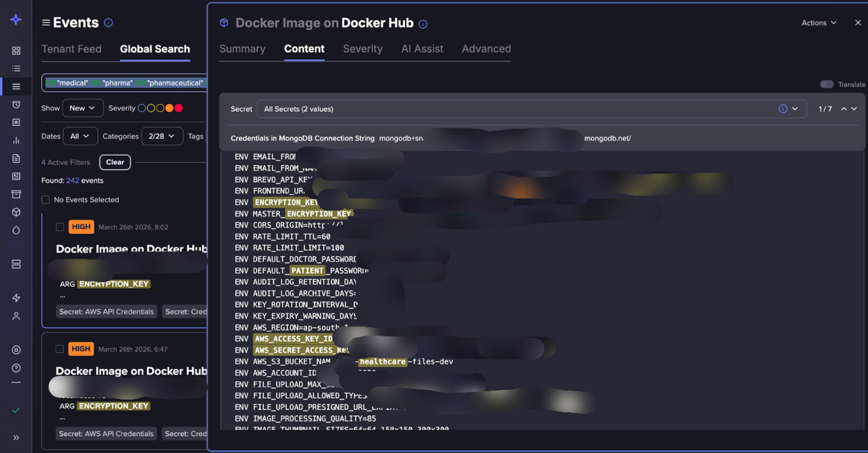Open the ID card news icon in sidebar
The height and width of the screenshot is (453, 868).
(16, 176)
